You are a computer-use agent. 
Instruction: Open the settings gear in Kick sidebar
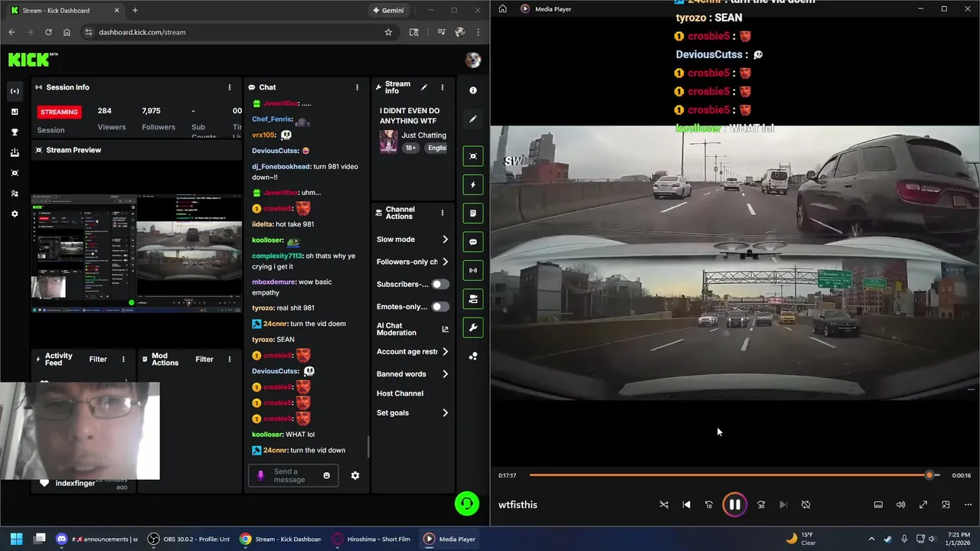(x=15, y=214)
